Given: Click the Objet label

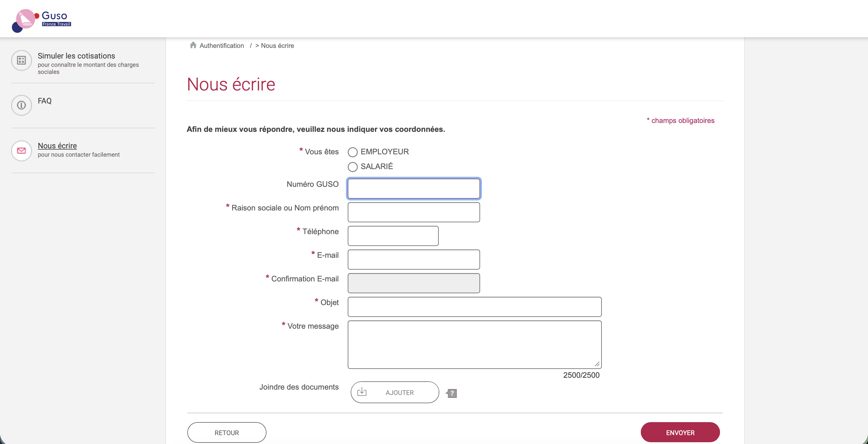Looking at the screenshot, I should tap(329, 302).
